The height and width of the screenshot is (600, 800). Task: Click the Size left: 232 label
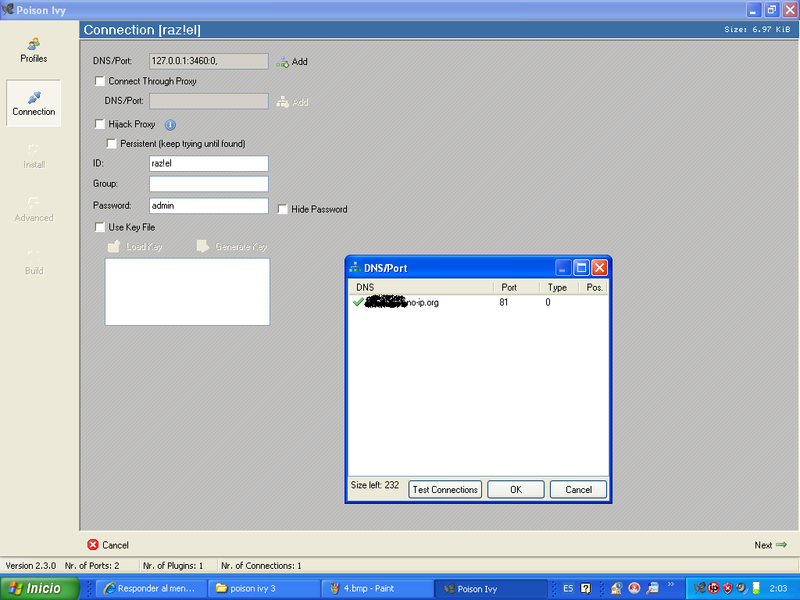click(x=375, y=485)
